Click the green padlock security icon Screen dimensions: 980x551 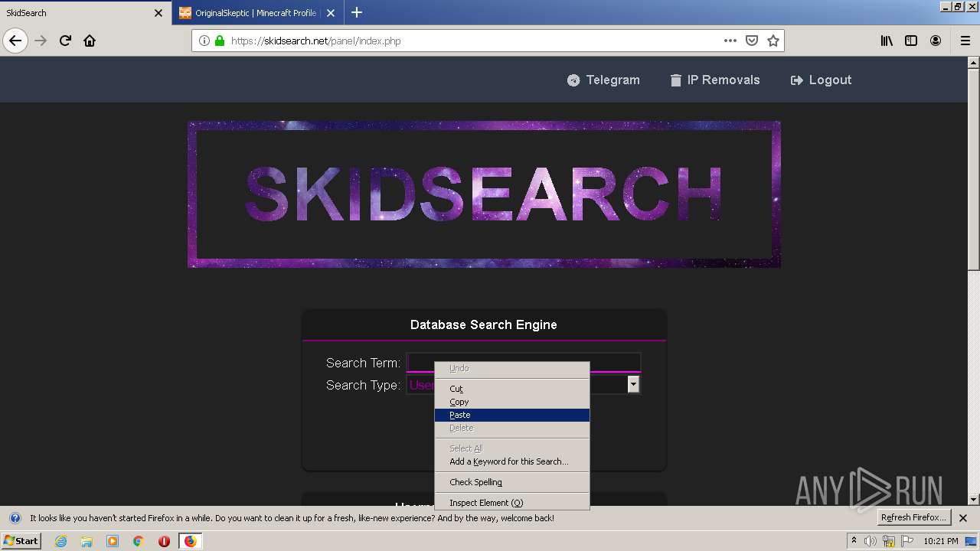tap(220, 41)
